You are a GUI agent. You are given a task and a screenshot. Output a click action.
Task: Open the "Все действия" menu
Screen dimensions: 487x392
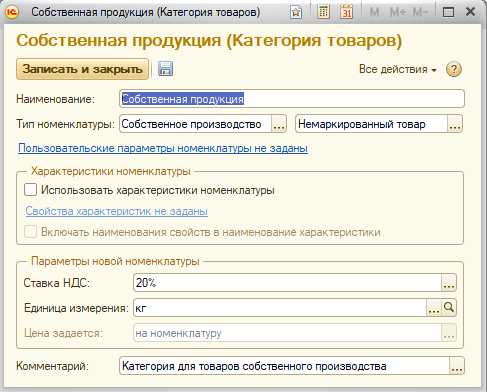pos(398,69)
